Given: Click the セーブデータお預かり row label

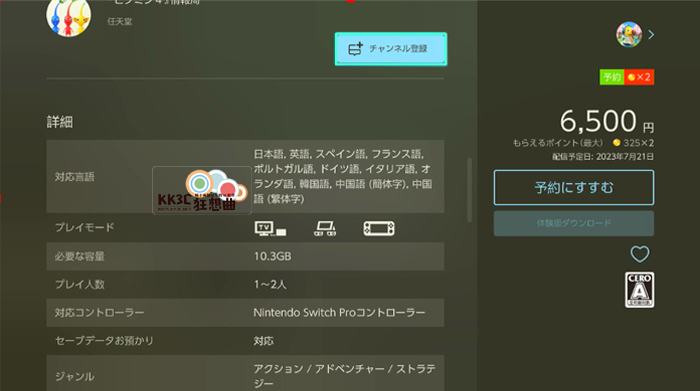Looking at the screenshot, I should pyautogui.click(x=104, y=341).
